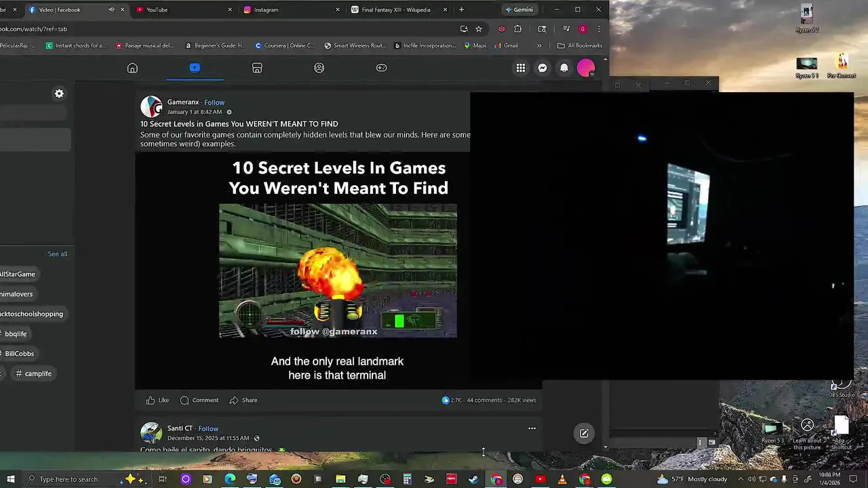This screenshot has width=868, height=488.
Task: Select the Facebook Video tab icon
Action: 195,68
